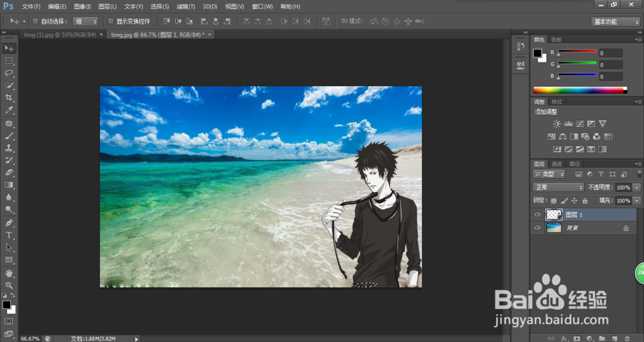Switch to the 路径 tab
This screenshot has height=342, width=644.
point(574,164)
